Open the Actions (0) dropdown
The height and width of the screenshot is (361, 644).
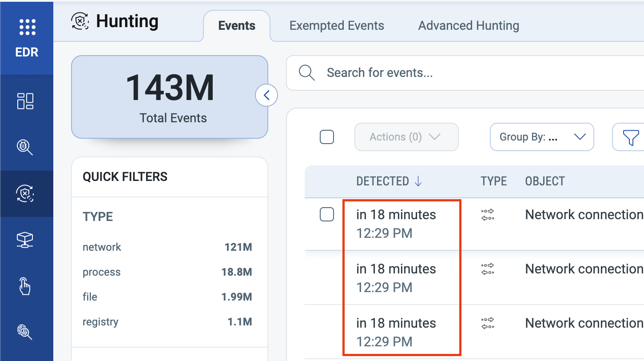tap(406, 137)
